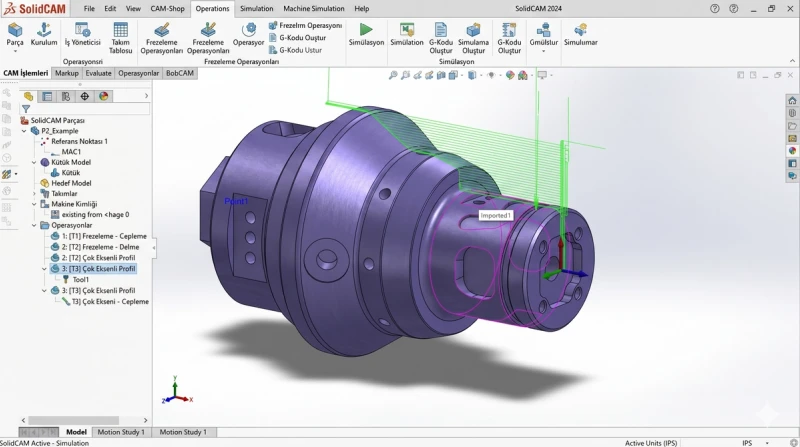Click the configuration panel icon
The height and width of the screenshot is (447, 800).
pyautogui.click(x=66, y=96)
